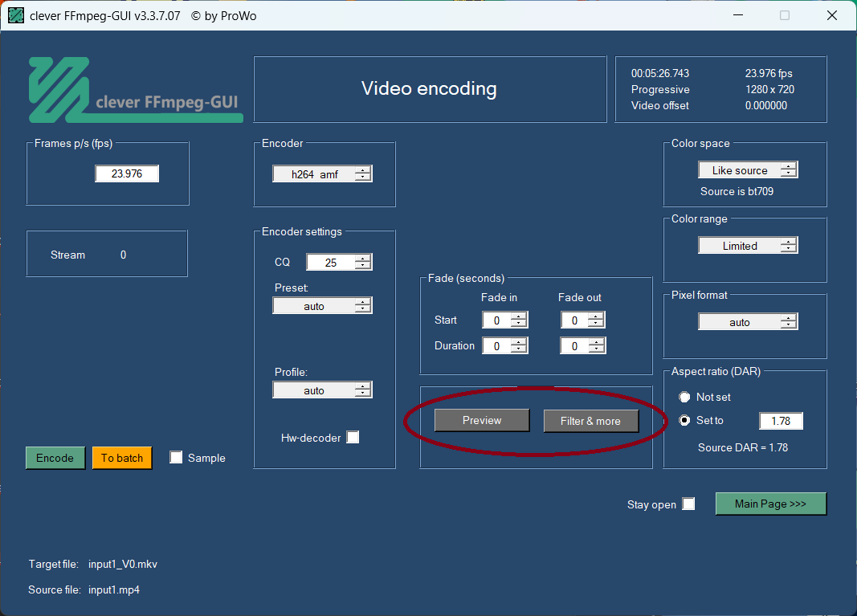The height and width of the screenshot is (616, 857).
Task: Click the Fade out Start spinner arrows
Action: coord(596,320)
